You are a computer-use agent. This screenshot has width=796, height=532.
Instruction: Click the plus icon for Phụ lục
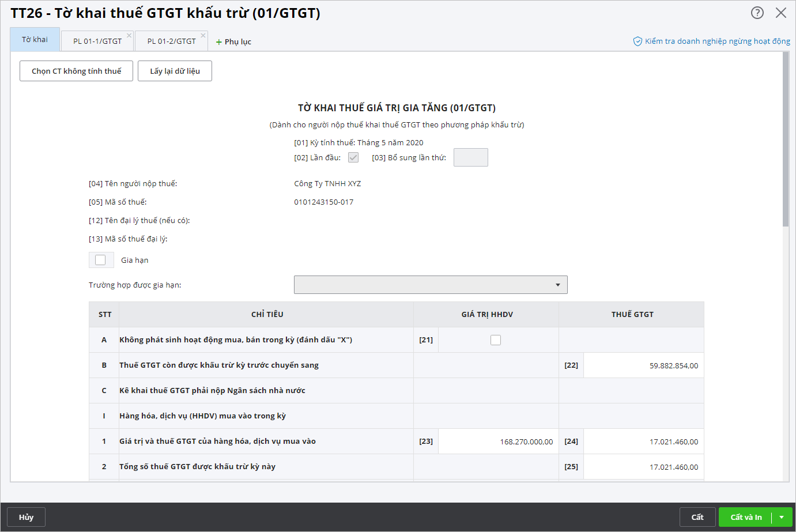tap(219, 42)
